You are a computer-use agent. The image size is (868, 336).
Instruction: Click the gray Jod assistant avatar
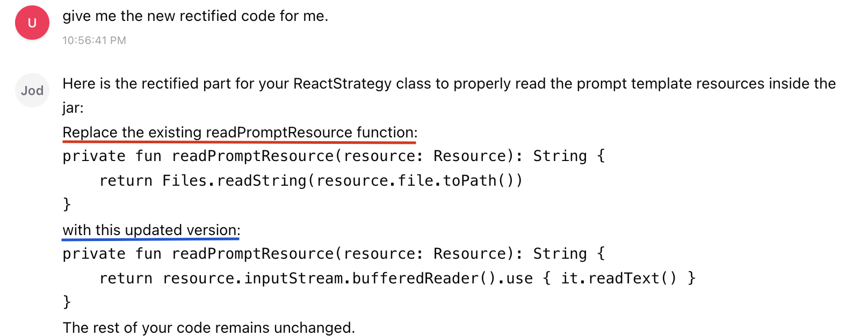click(32, 90)
